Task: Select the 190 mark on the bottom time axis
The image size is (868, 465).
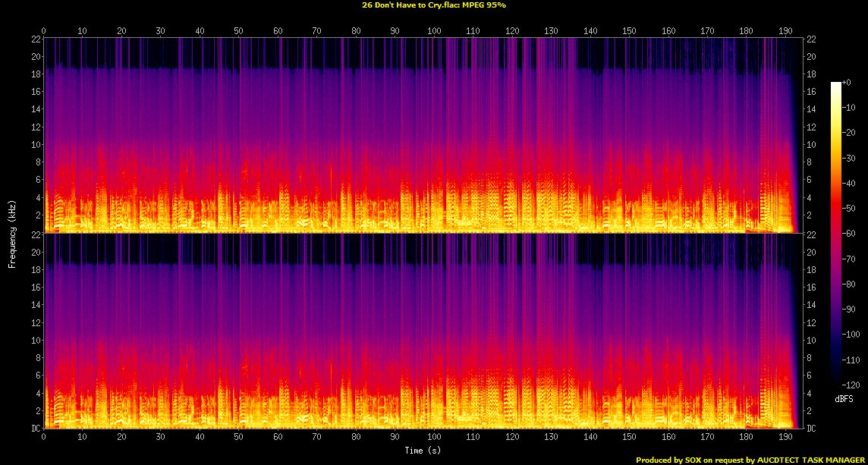Action: pos(785,438)
